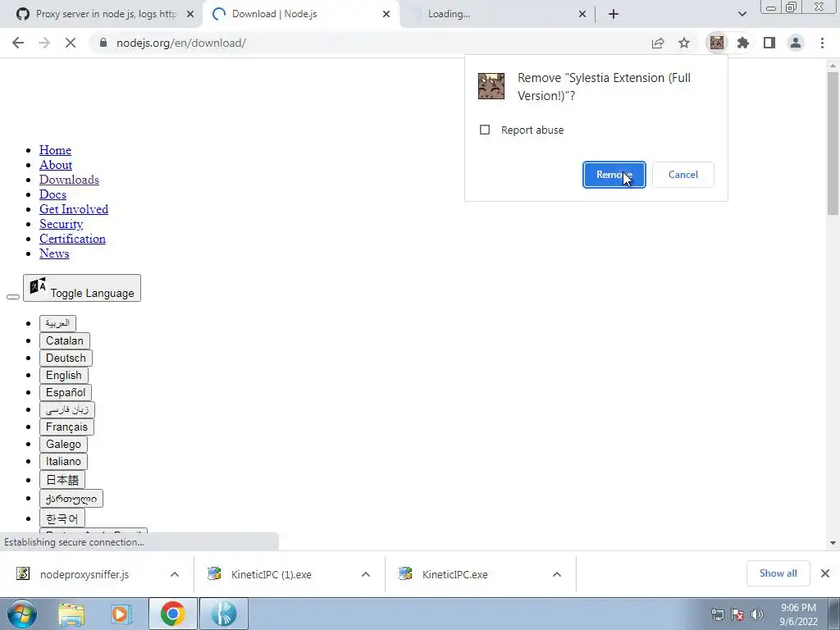
Task: Select the Español language button
Action: pos(66,393)
